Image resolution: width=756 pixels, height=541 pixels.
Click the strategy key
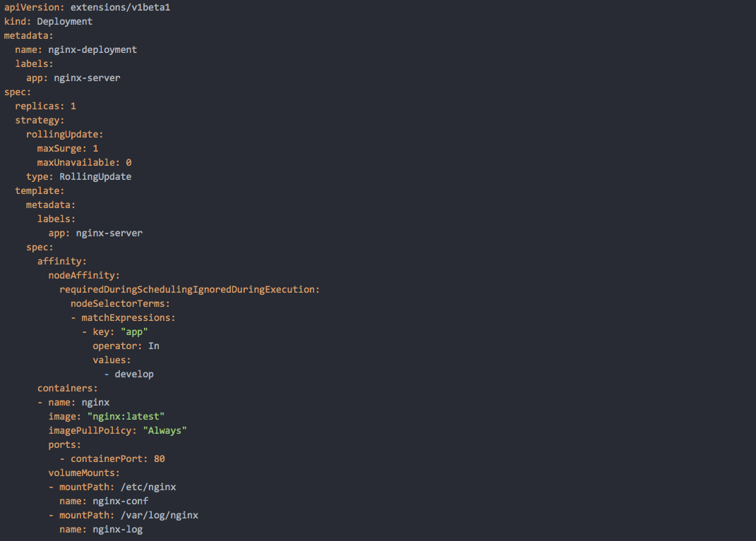tap(37, 121)
